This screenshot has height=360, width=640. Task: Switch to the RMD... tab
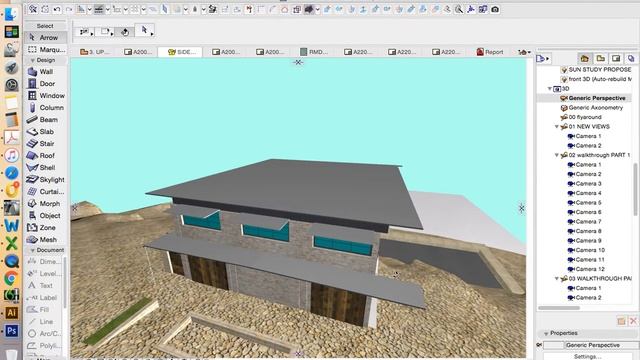click(314, 52)
